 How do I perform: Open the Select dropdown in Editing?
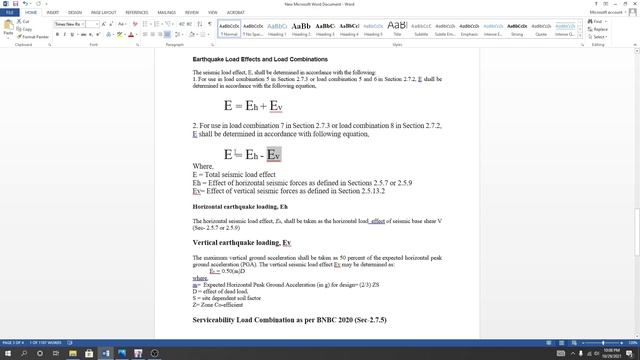tap(598, 37)
